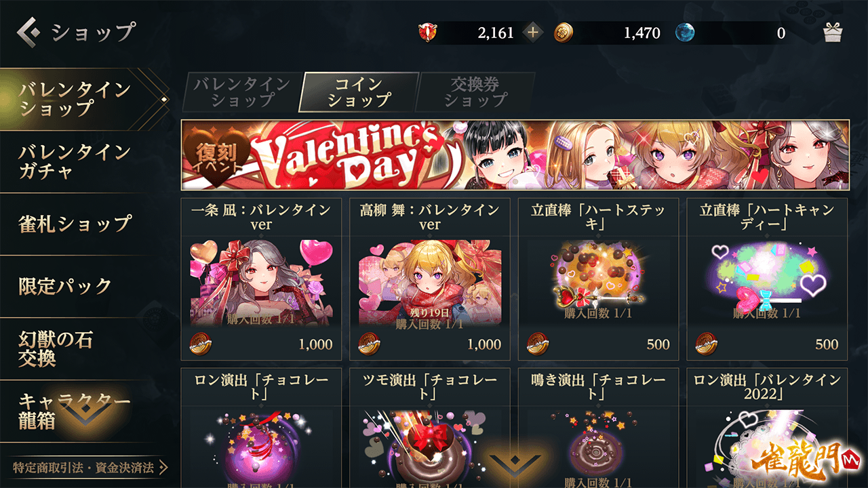Viewport: 868px width, 488px height.
Task: Switch to バレンタインショップ tab
Action: click(x=242, y=92)
